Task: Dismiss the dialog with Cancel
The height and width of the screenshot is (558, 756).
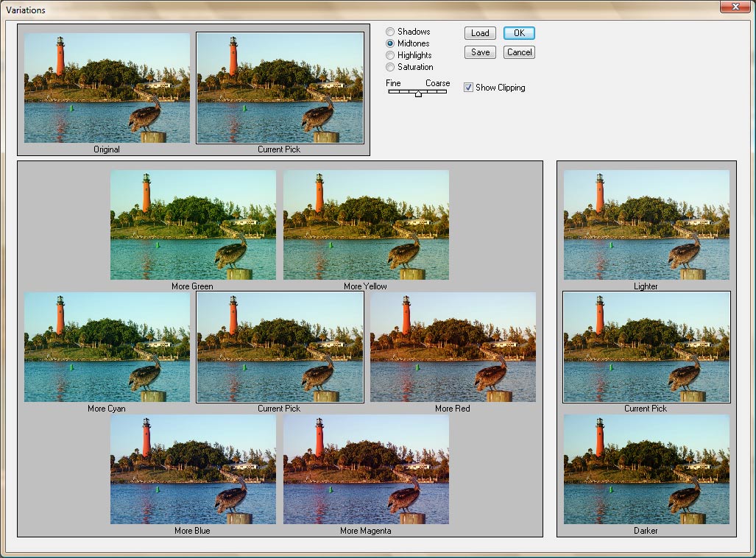Action: point(519,52)
